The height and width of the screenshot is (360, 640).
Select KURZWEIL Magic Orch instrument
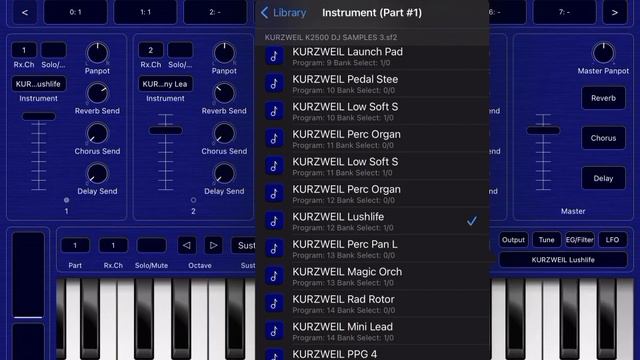point(372,276)
